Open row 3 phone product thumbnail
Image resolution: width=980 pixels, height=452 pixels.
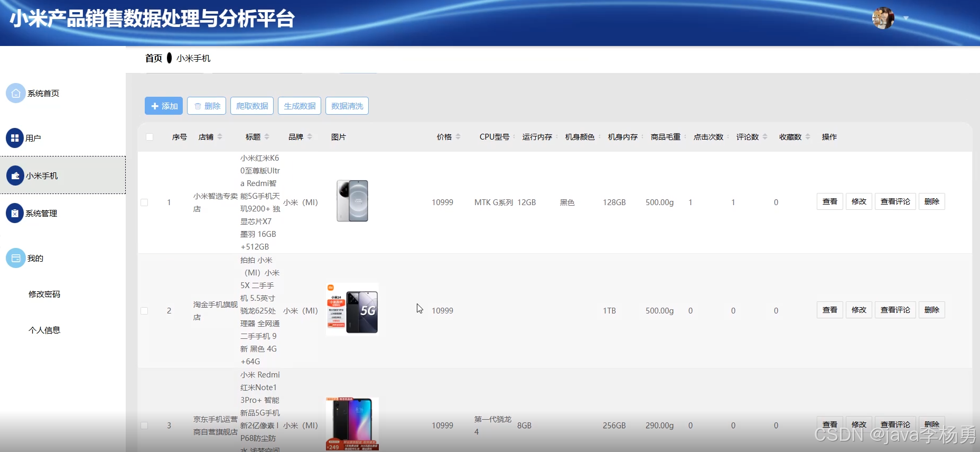352,424
